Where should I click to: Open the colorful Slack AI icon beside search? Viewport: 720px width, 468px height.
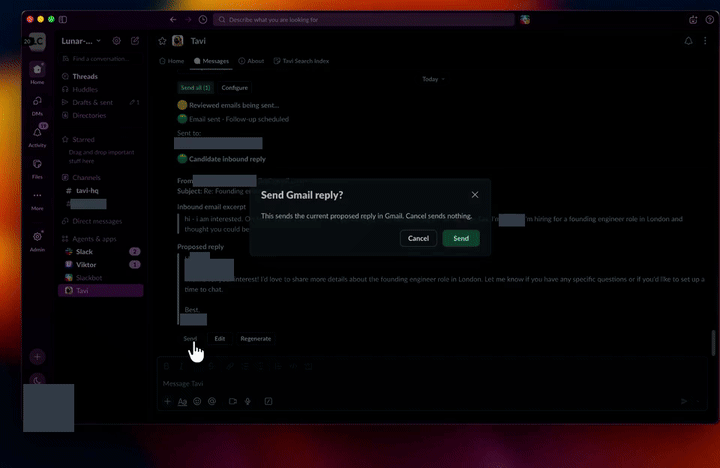tap(525, 20)
